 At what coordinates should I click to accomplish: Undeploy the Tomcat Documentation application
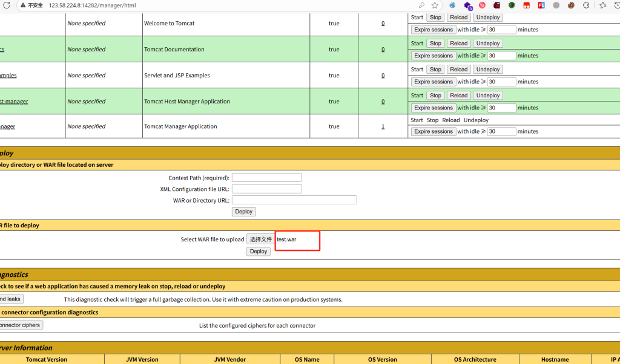pyautogui.click(x=488, y=44)
